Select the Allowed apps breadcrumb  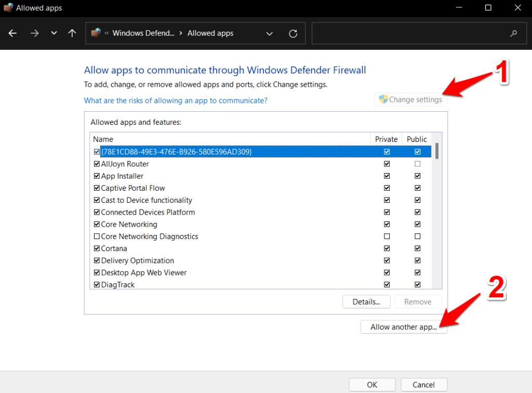coord(210,33)
